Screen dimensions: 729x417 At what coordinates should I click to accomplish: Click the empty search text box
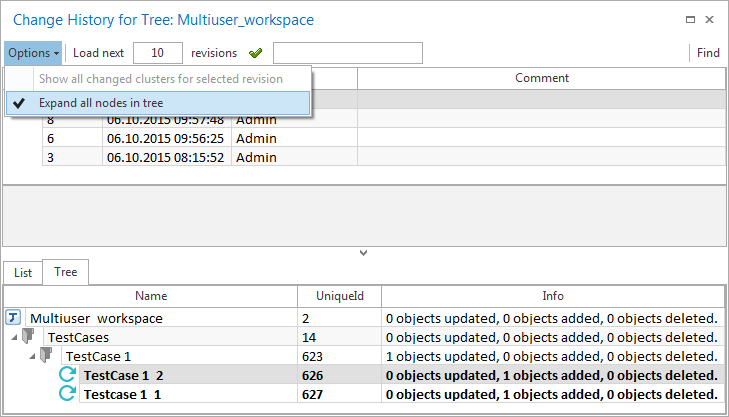tap(347, 53)
